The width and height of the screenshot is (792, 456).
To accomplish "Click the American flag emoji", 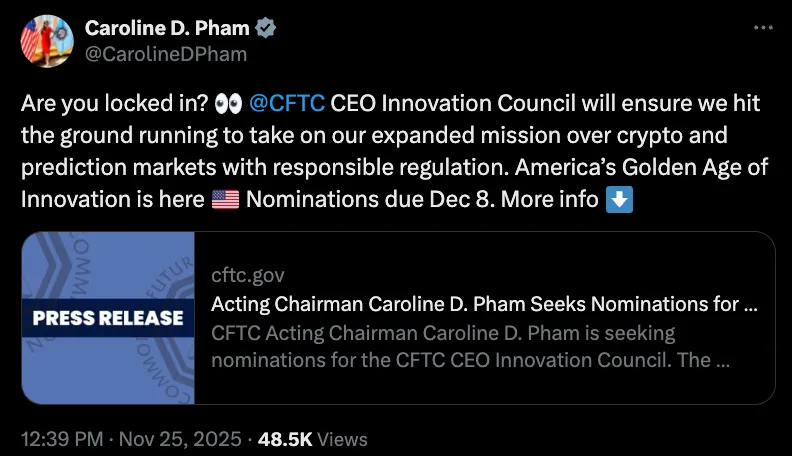I will click(x=226, y=199).
